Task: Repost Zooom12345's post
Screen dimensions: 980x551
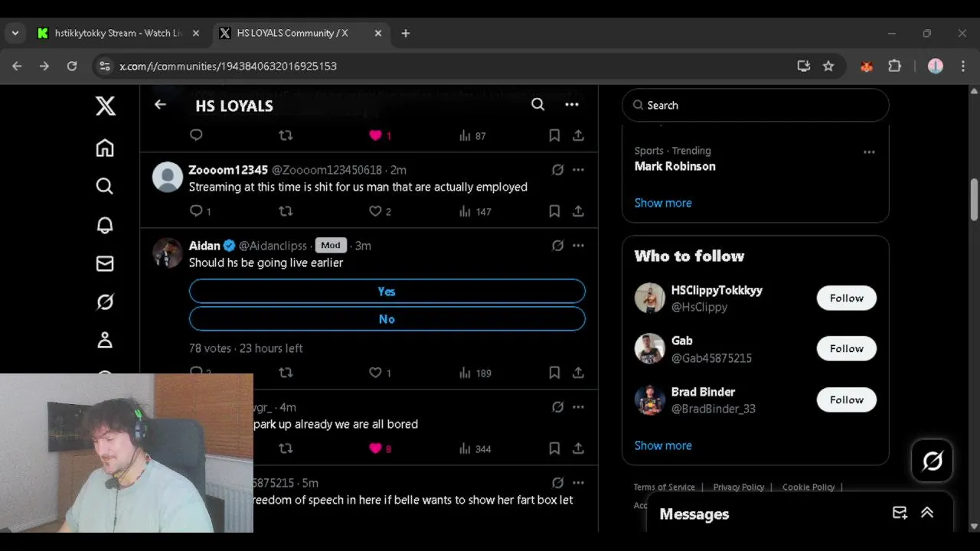Action: click(x=286, y=210)
